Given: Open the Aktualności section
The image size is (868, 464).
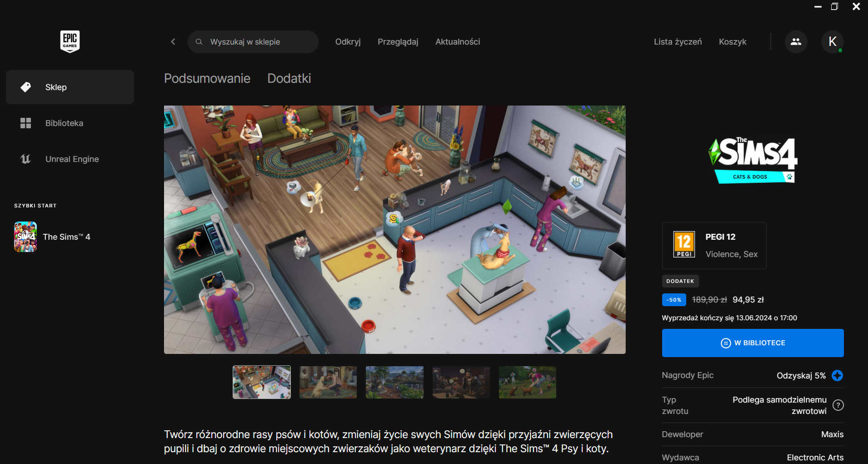Looking at the screenshot, I should click(x=457, y=42).
